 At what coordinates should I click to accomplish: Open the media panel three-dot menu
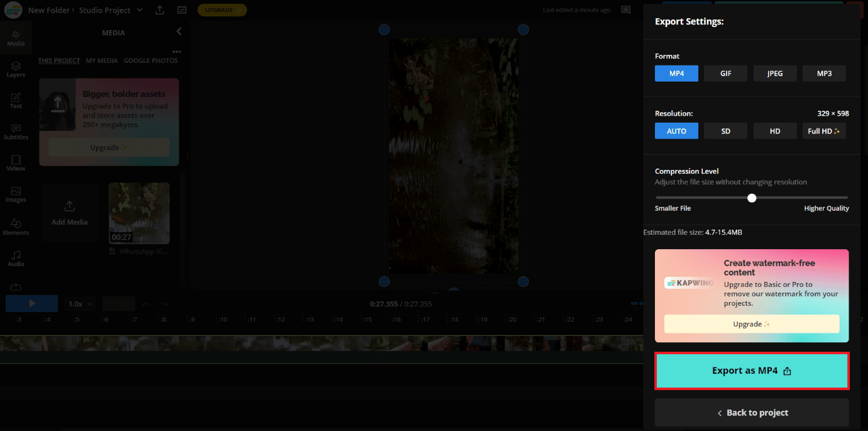pyautogui.click(x=177, y=52)
